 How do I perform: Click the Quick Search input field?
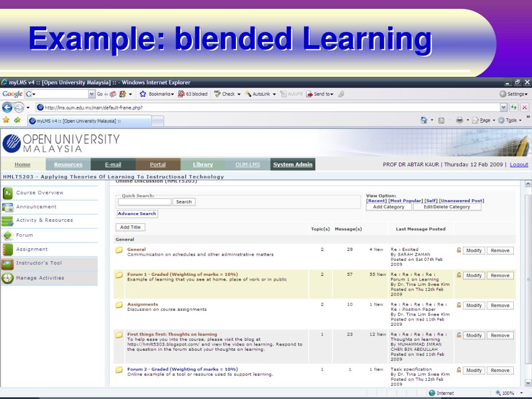[x=144, y=202]
